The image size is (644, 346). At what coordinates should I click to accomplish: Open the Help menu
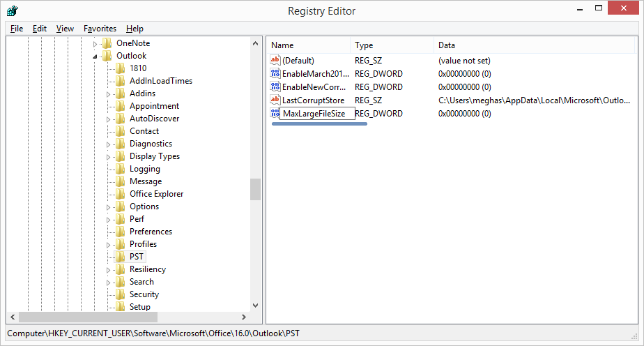click(x=135, y=29)
